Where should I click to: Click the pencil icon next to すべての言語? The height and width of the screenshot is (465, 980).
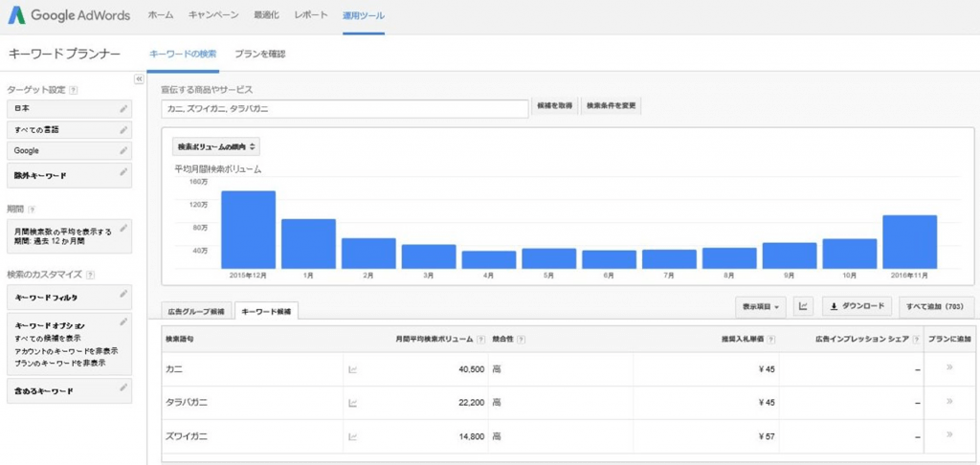tap(123, 129)
